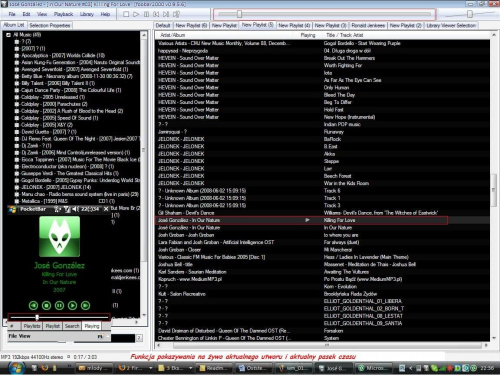
Task: Click the green stop button in the PocketBar player
Action: (46, 305)
